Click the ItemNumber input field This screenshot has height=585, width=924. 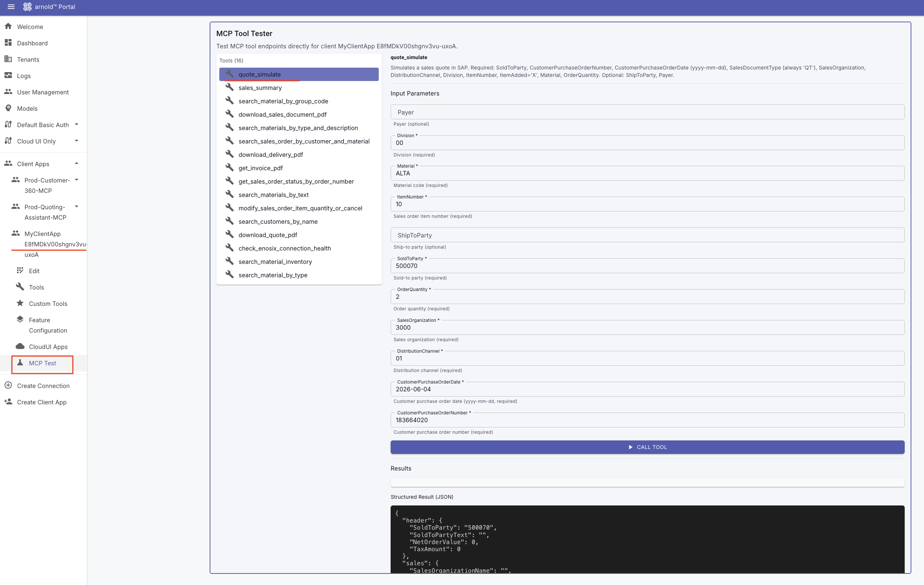point(647,204)
